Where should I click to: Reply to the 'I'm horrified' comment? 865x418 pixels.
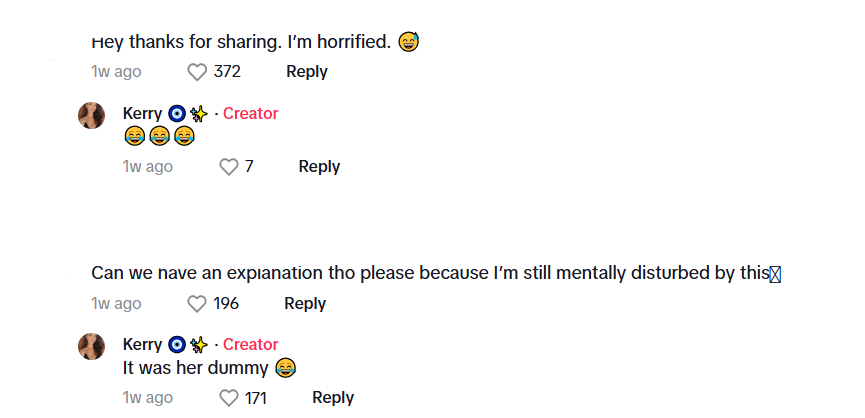click(307, 72)
